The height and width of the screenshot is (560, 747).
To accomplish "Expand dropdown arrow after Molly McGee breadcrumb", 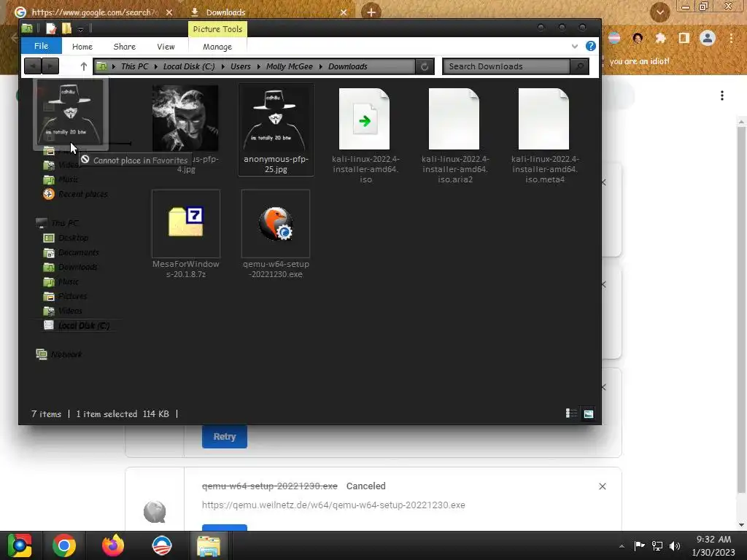I will pyautogui.click(x=321, y=66).
